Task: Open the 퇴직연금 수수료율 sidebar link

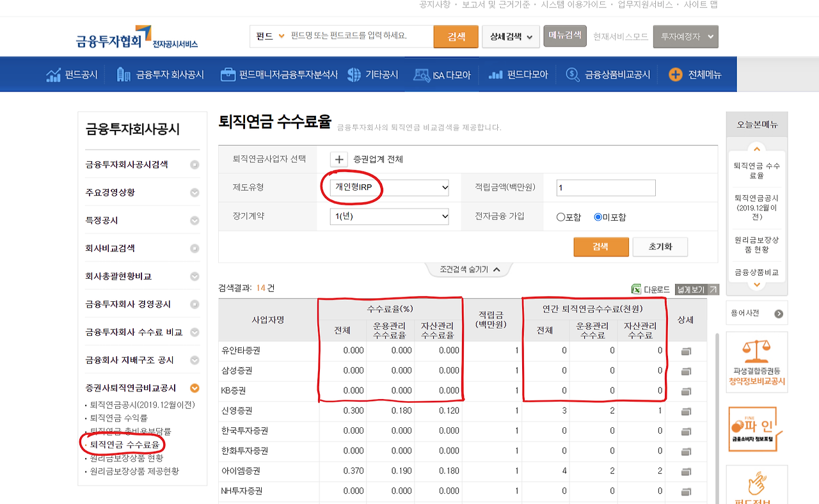Action: pos(124,444)
